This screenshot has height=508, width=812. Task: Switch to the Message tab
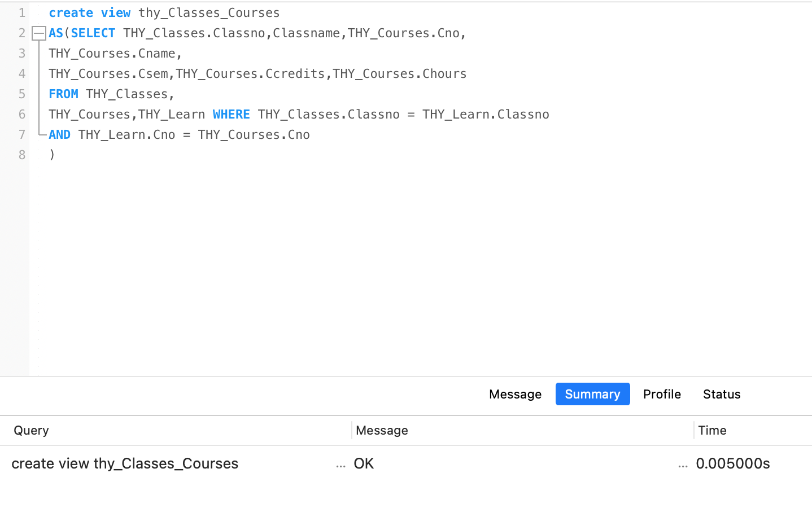(515, 394)
